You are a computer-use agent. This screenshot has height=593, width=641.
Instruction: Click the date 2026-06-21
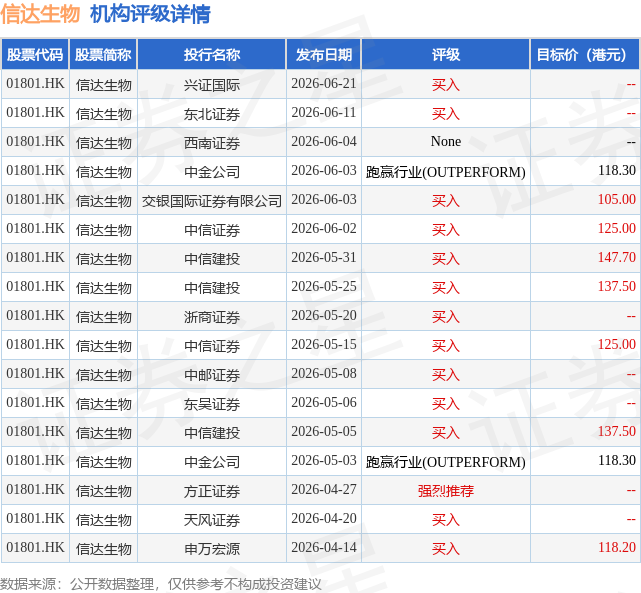324,84
